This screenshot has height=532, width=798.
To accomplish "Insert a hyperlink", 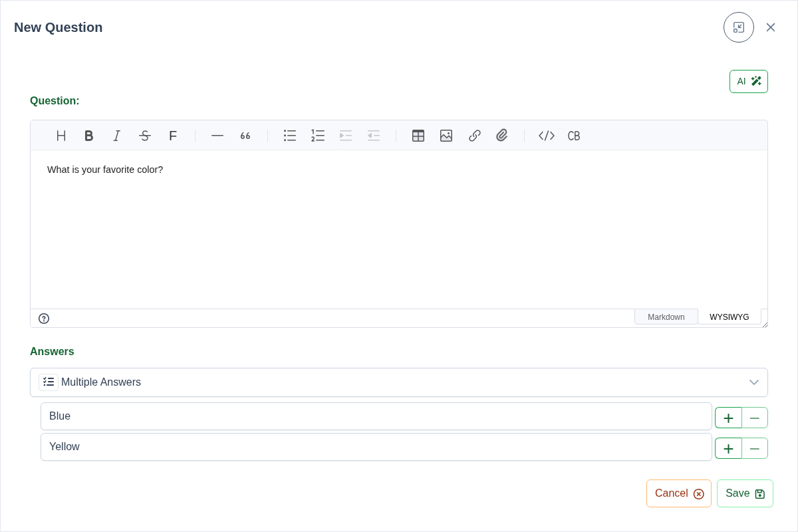I will click(474, 136).
